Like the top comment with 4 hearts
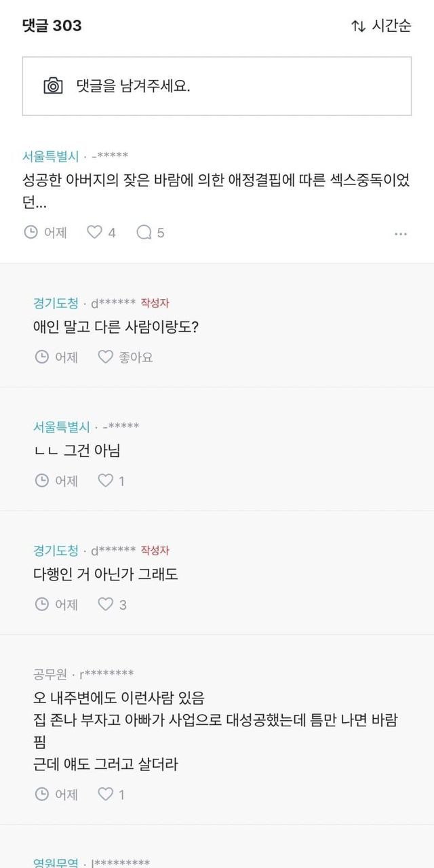The width and height of the screenshot is (434, 868). pos(95,233)
